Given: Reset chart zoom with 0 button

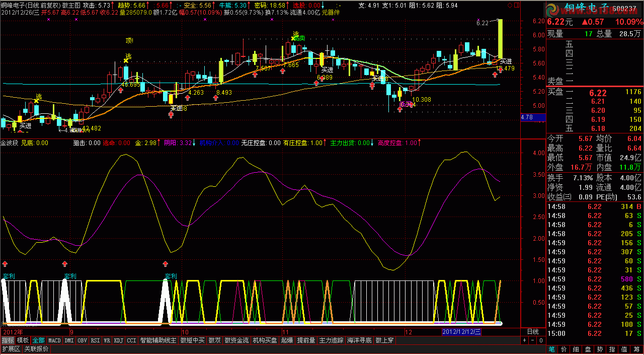Looking at the screenshot, I should (x=541, y=340).
